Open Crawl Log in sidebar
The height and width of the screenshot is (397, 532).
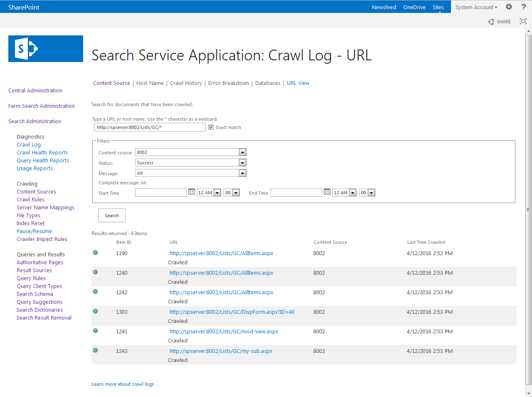29,145
